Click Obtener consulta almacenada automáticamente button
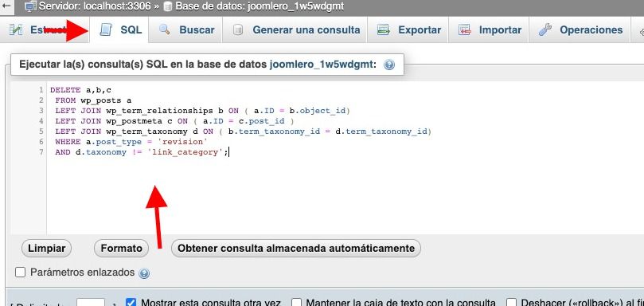The width and height of the screenshot is (644, 306). pyautogui.click(x=296, y=249)
